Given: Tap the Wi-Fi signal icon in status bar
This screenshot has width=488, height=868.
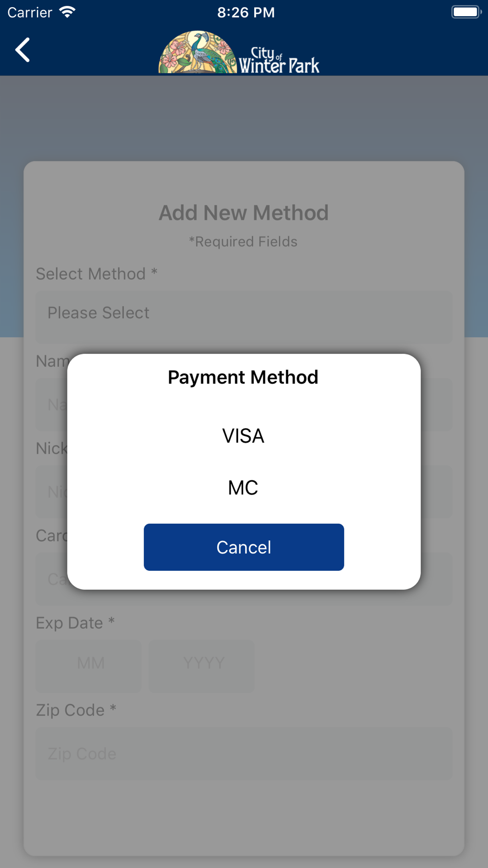Looking at the screenshot, I should [67, 12].
